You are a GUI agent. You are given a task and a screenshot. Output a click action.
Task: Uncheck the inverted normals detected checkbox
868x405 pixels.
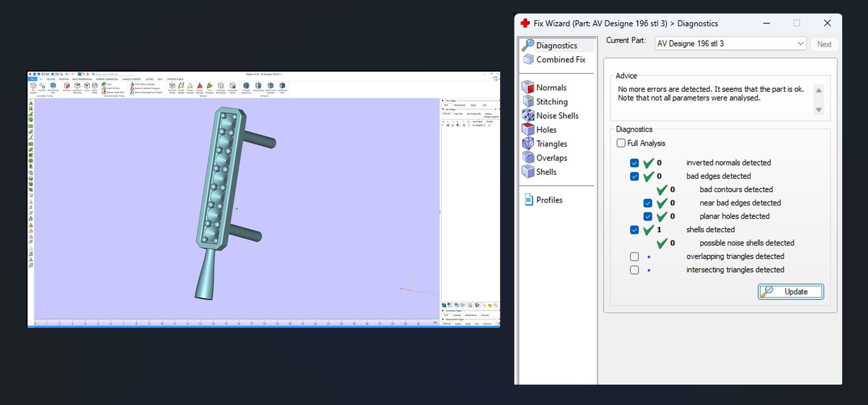(x=634, y=163)
